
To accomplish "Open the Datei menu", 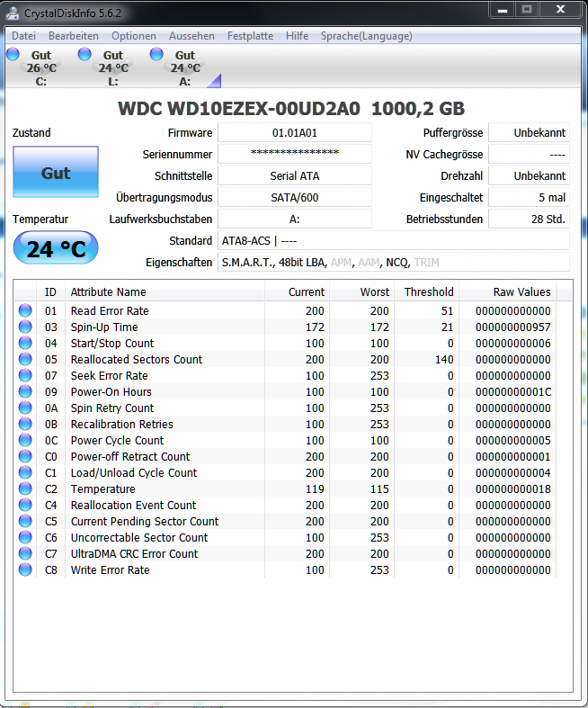I will tap(23, 36).
